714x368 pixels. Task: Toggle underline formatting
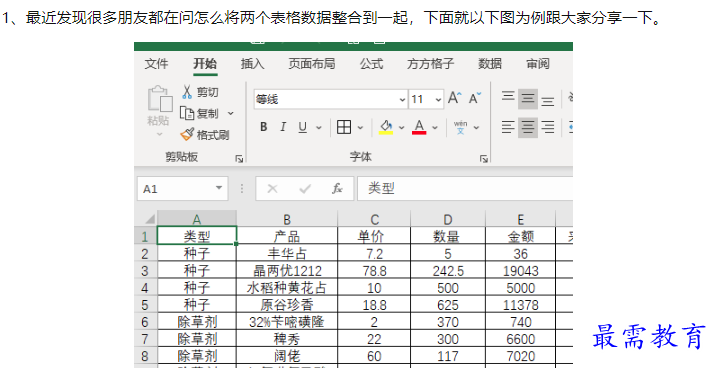[x=302, y=127]
